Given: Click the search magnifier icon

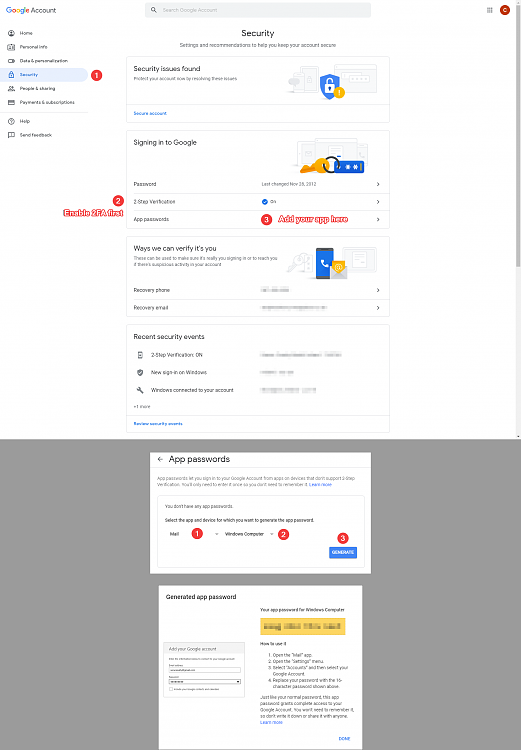Looking at the screenshot, I should pyautogui.click(x=154, y=10).
